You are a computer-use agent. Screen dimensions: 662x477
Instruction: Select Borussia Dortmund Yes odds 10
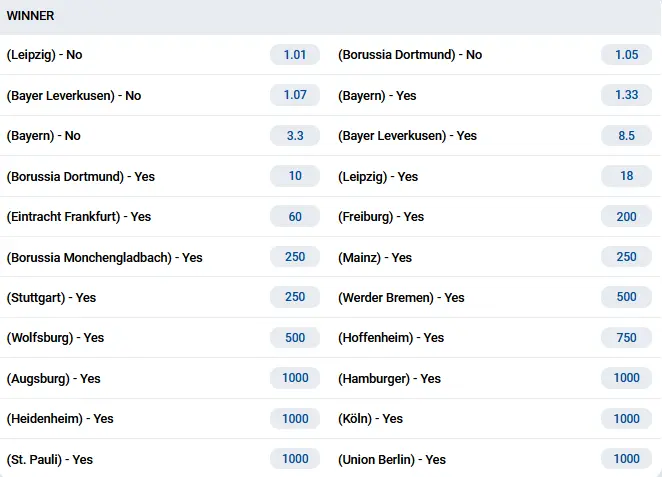pos(295,176)
